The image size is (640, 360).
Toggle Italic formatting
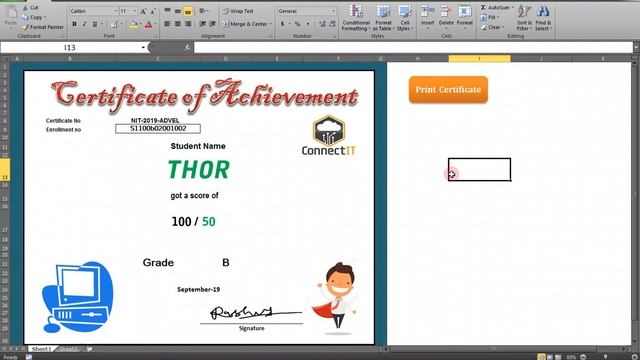click(84, 24)
